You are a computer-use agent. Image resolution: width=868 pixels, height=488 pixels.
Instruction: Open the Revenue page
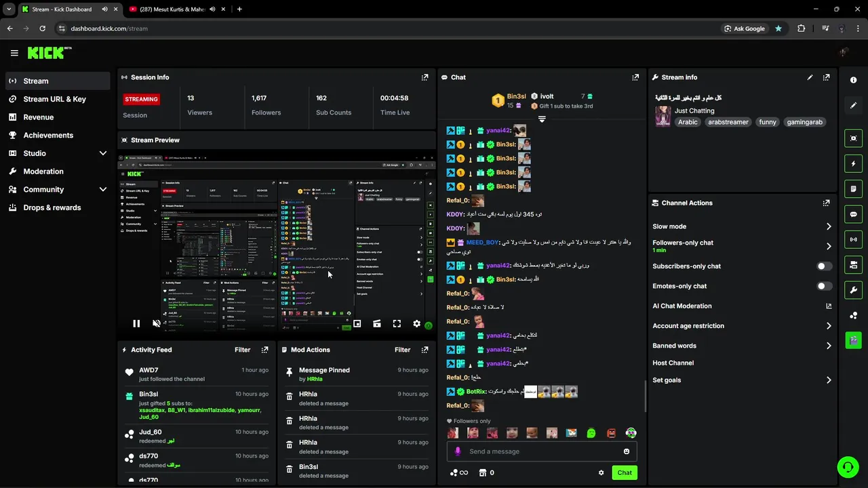click(x=57, y=117)
